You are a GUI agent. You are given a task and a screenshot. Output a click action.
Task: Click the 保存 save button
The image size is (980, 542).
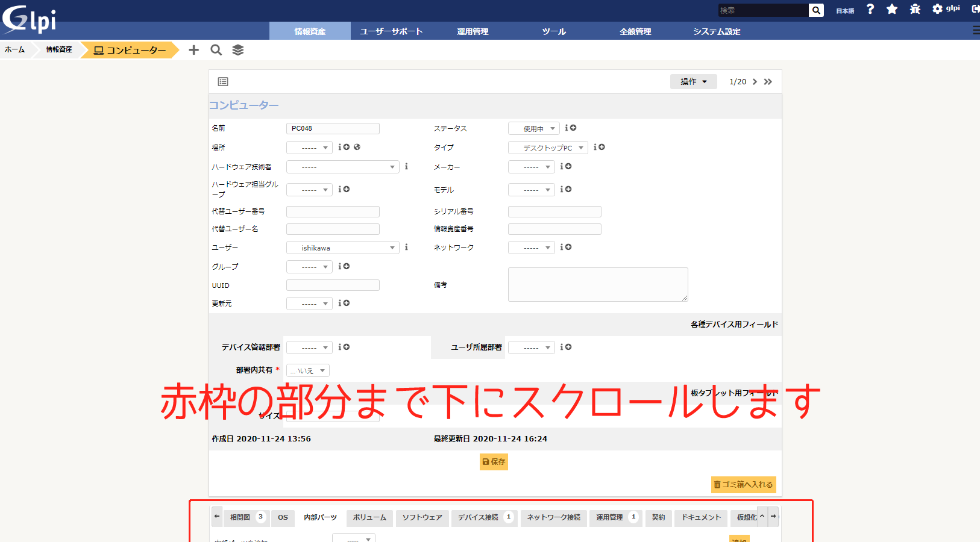(494, 462)
